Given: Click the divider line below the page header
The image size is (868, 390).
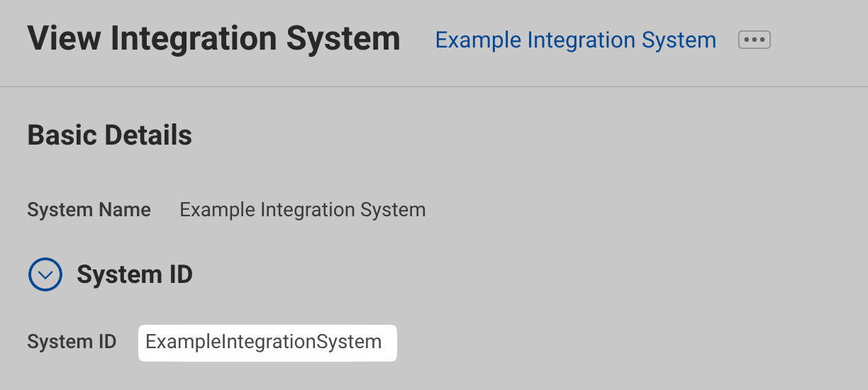Looking at the screenshot, I should (434, 87).
